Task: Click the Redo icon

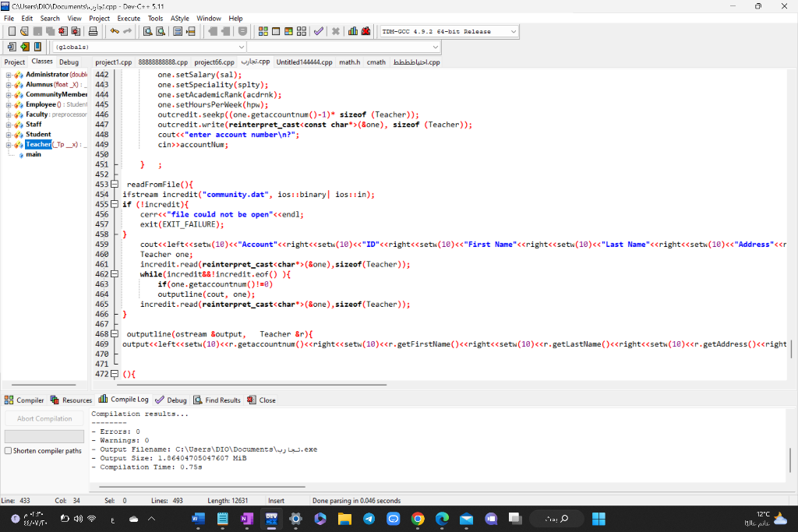Action: [x=128, y=31]
